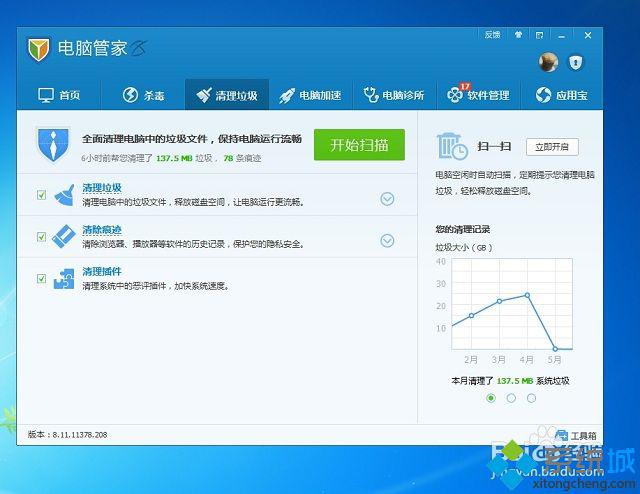
Task: Minimize the 电脑管家 window
Action: [562, 36]
